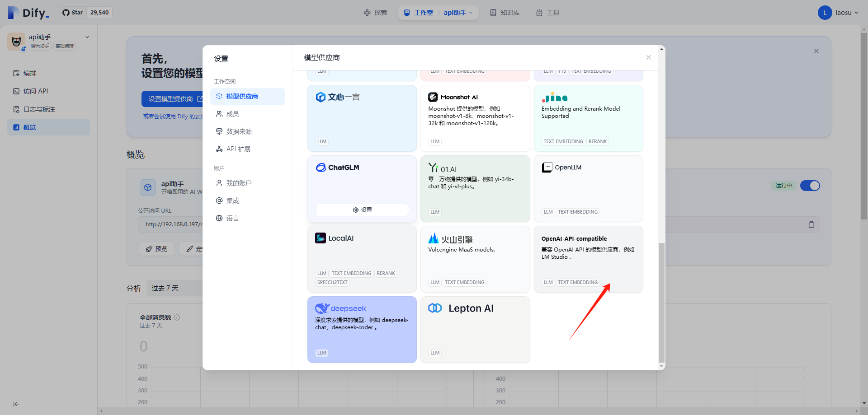Open the GitHub Star button
This screenshot has height=415, width=868.
(85, 13)
